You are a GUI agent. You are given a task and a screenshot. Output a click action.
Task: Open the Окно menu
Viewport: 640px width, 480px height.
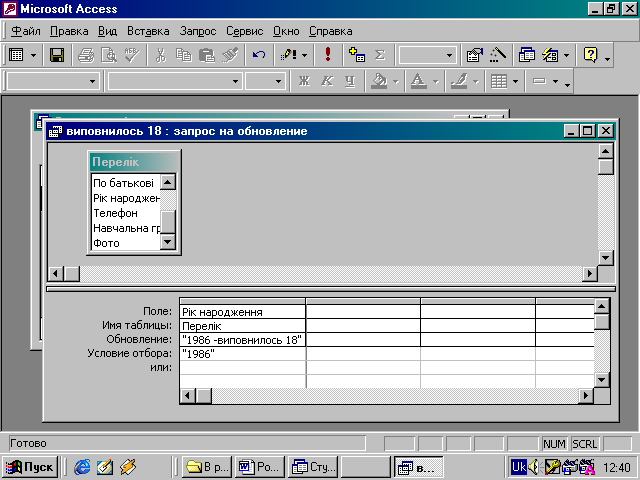click(286, 31)
